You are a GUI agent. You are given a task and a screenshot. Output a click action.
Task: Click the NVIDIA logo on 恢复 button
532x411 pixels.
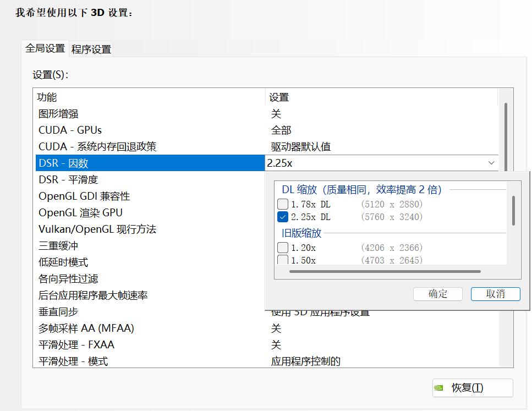(439, 388)
